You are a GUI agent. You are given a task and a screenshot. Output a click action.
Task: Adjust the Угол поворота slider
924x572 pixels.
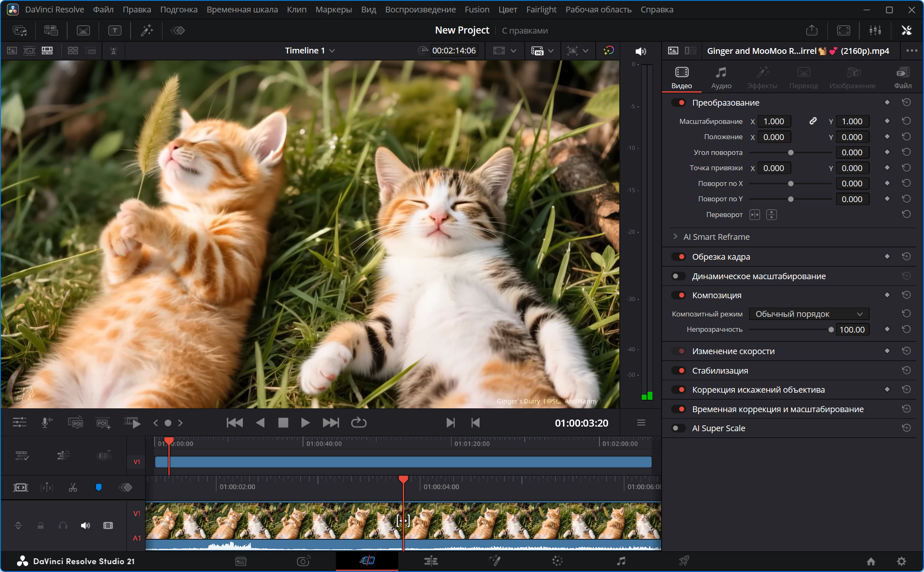pyautogui.click(x=791, y=152)
